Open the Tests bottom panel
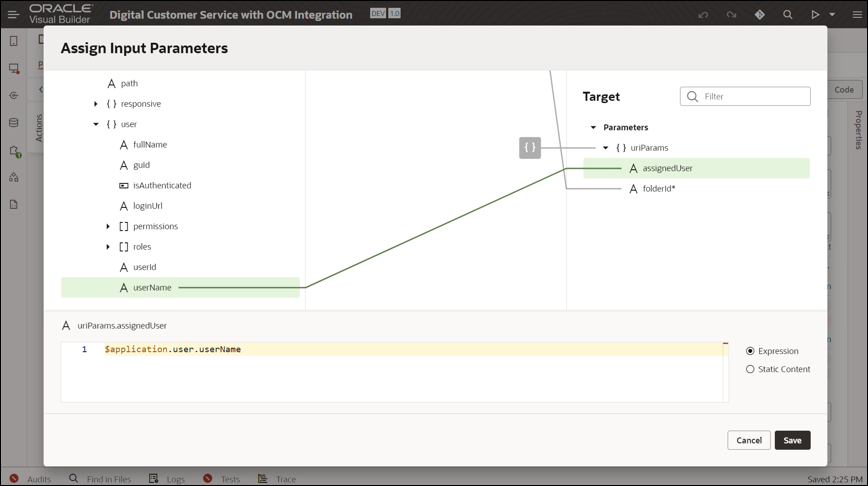 (221, 479)
